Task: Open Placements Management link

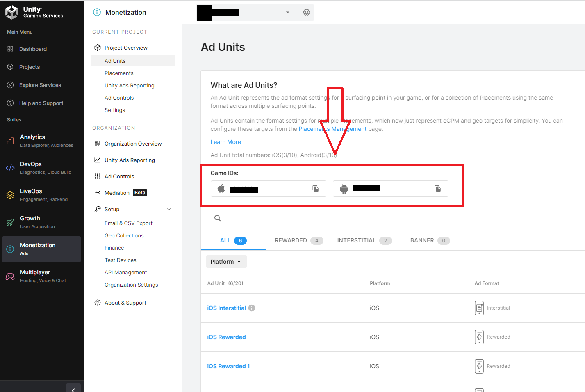Action: 332,129
